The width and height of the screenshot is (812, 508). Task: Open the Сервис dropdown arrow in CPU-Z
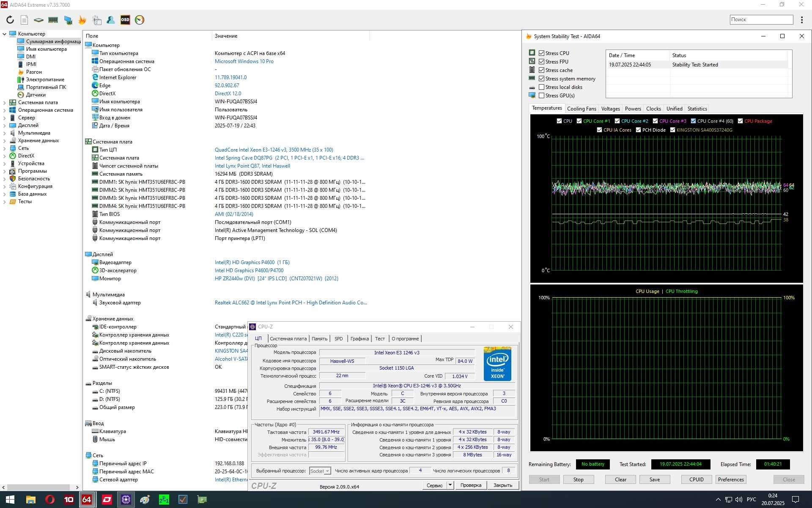450,485
